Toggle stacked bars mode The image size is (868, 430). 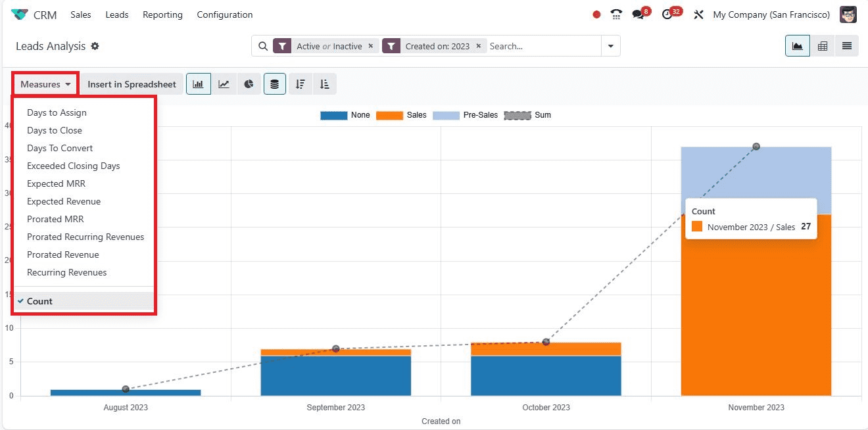(x=275, y=84)
